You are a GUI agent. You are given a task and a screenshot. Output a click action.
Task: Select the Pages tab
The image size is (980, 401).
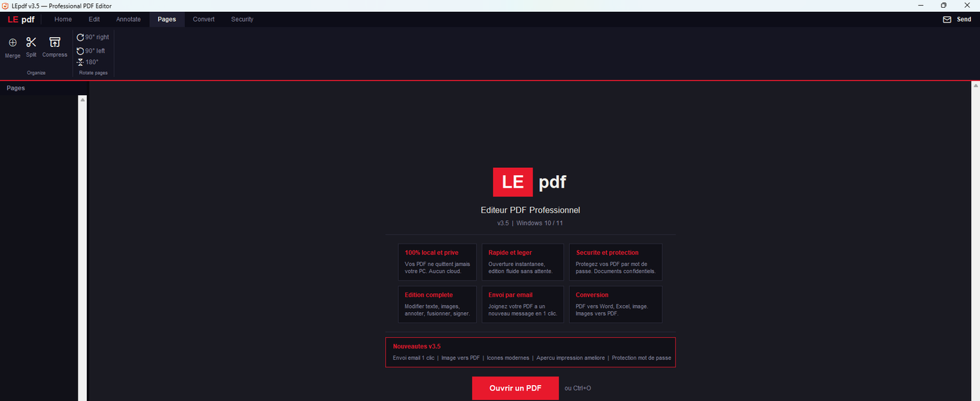[167, 20]
